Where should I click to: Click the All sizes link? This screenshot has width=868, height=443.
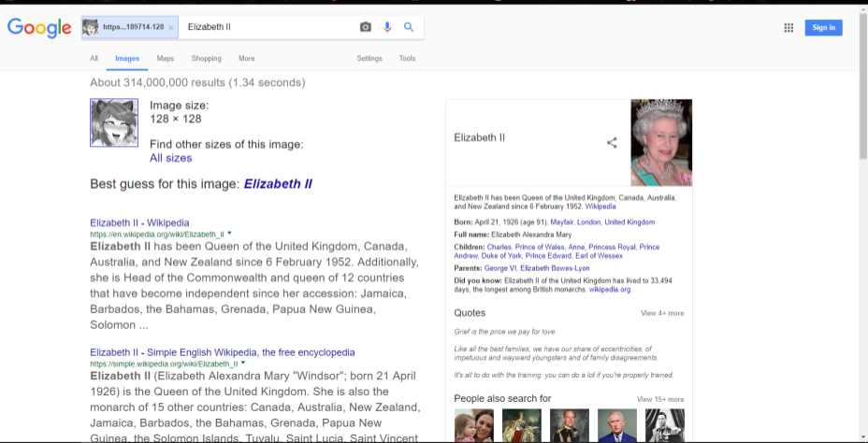point(170,158)
